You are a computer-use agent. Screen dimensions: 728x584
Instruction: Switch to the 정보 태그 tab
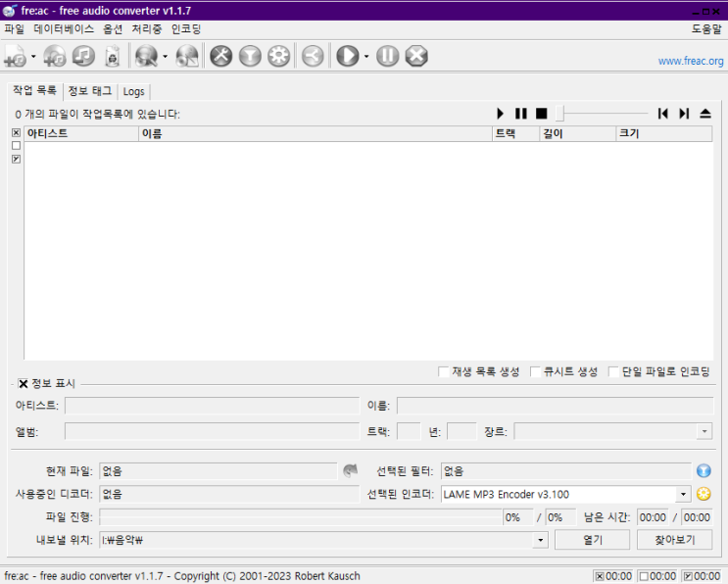pos(90,91)
